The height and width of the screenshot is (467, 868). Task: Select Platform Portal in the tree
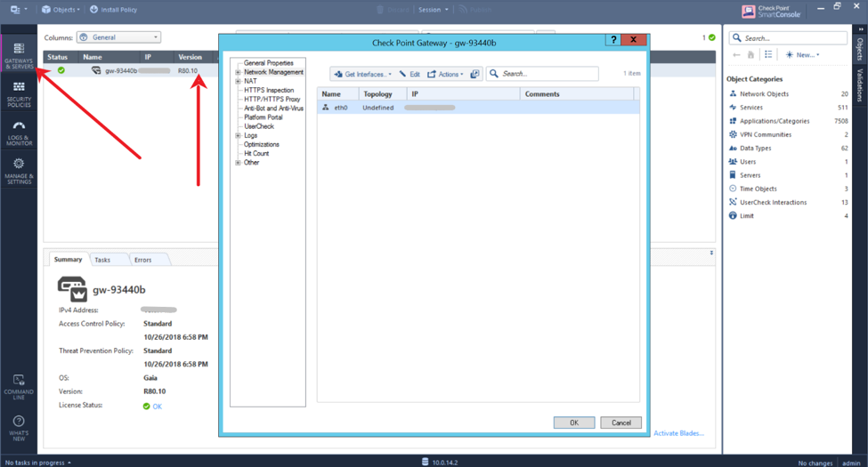click(x=264, y=117)
